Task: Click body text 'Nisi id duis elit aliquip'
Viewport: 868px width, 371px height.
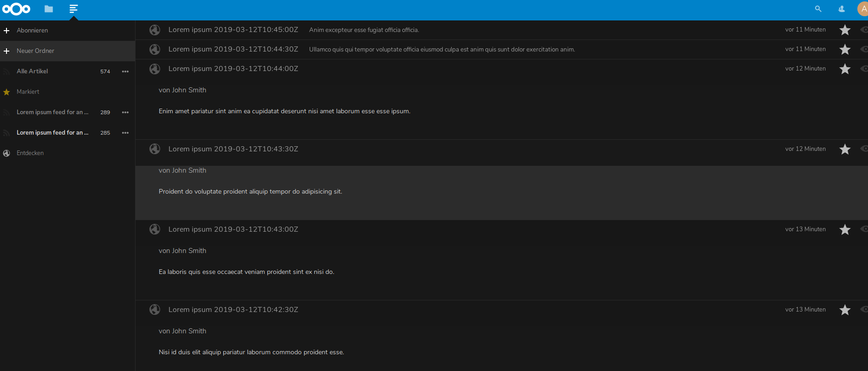Action: 251,352
